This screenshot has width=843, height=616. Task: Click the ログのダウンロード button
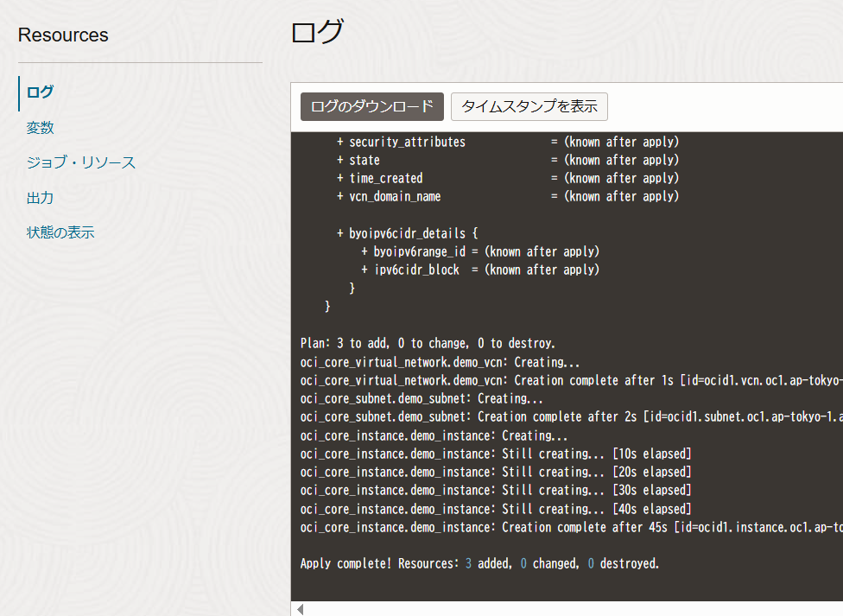372,106
